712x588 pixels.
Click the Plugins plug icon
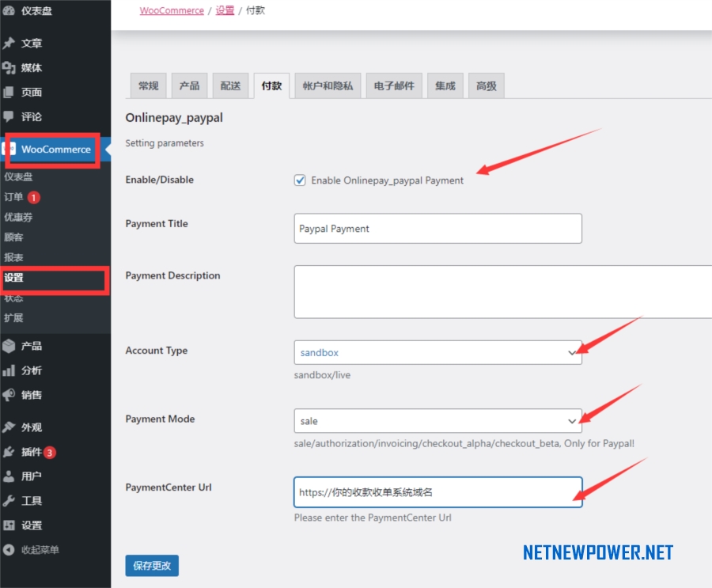point(9,452)
